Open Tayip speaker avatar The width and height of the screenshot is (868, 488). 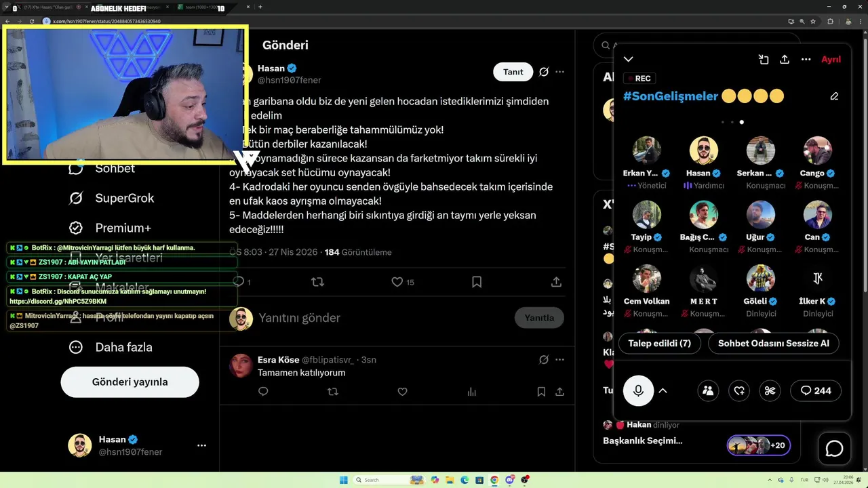[647, 214]
